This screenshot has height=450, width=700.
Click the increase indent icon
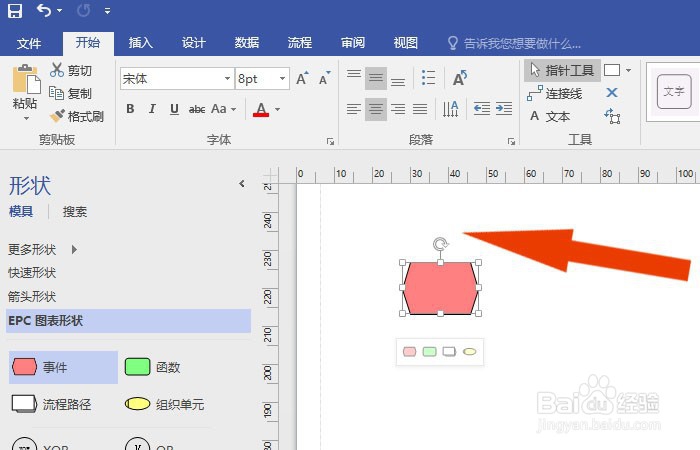pyautogui.click(x=504, y=108)
